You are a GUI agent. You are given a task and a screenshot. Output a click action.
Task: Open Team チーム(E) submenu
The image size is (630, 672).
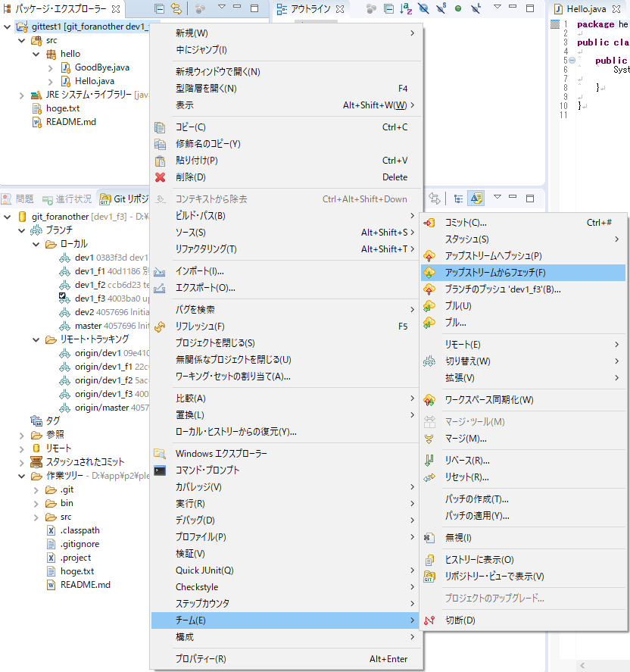pyautogui.click(x=286, y=620)
